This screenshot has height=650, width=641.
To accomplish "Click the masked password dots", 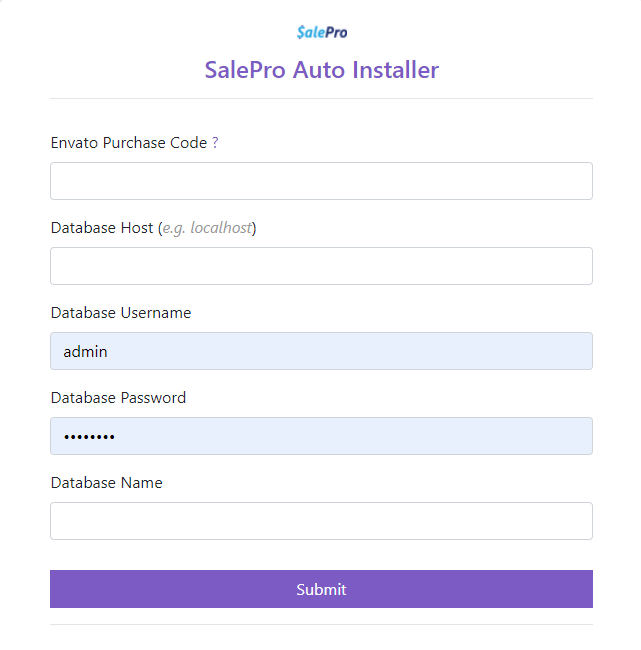I will click(89, 437).
